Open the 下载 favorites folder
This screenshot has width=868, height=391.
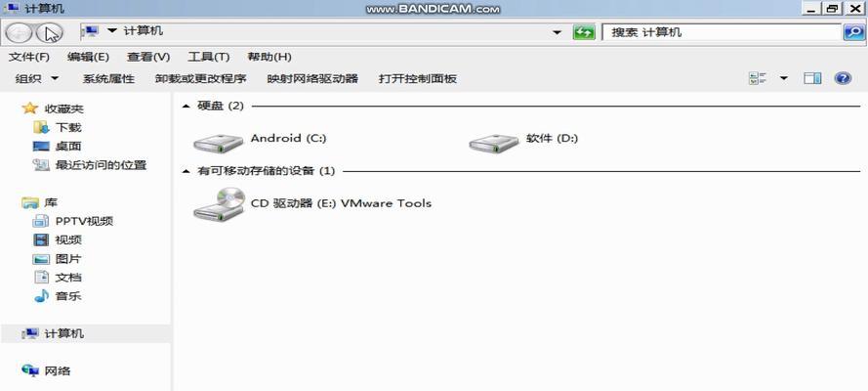(58, 128)
